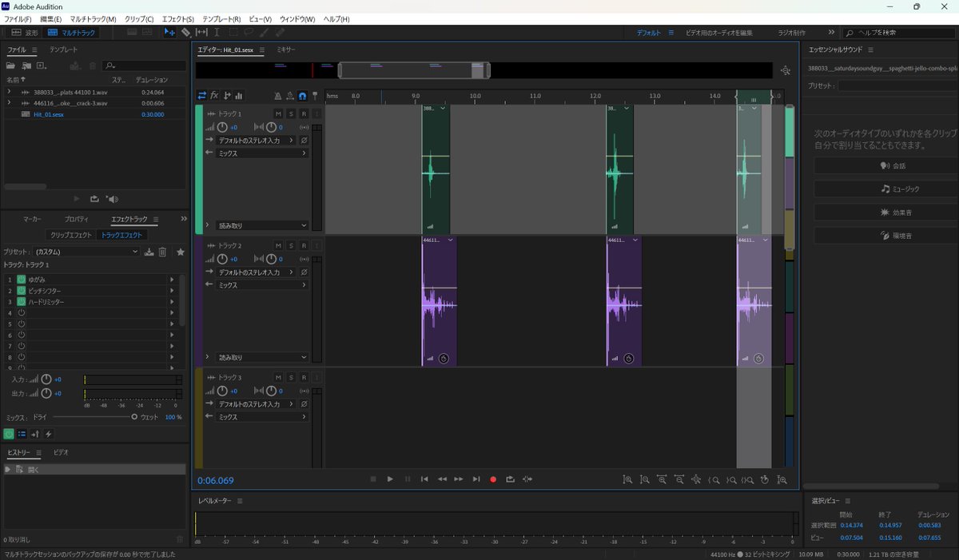Click zoom icon beside overview navigator
Screen dimensions: 959x560
786,70
